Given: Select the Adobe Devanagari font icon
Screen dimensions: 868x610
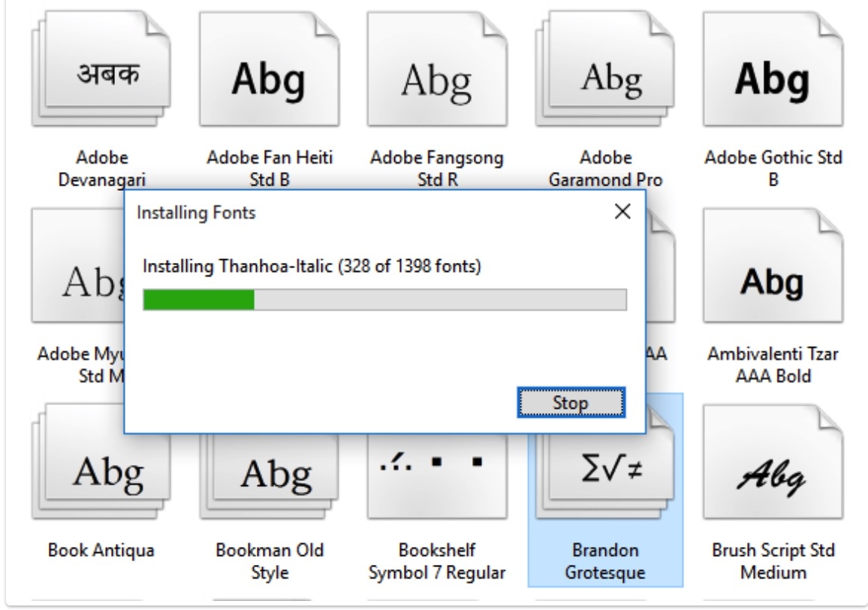Looking at the screenshot, I should (101, 69).
